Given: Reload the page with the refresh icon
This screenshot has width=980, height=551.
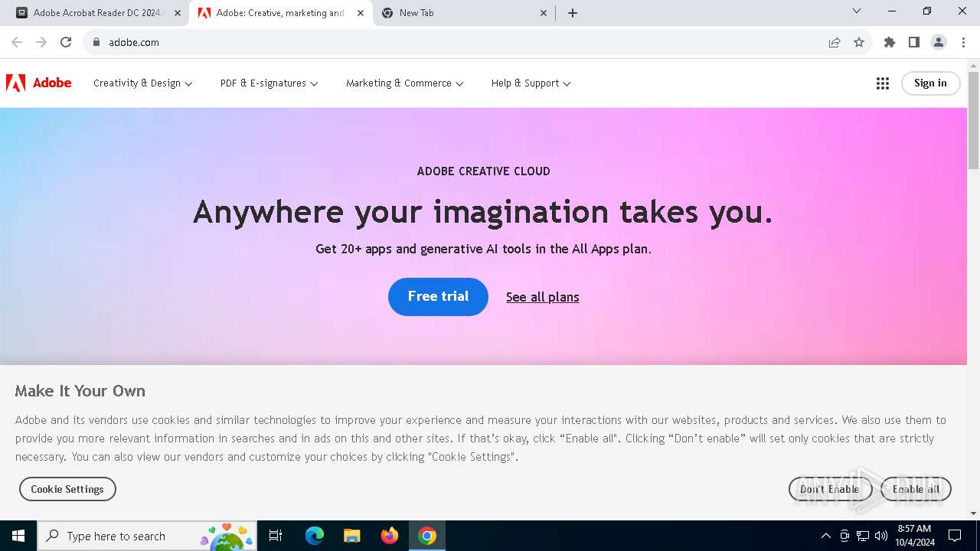Looking at the screenshot, I should pos(66,42).
